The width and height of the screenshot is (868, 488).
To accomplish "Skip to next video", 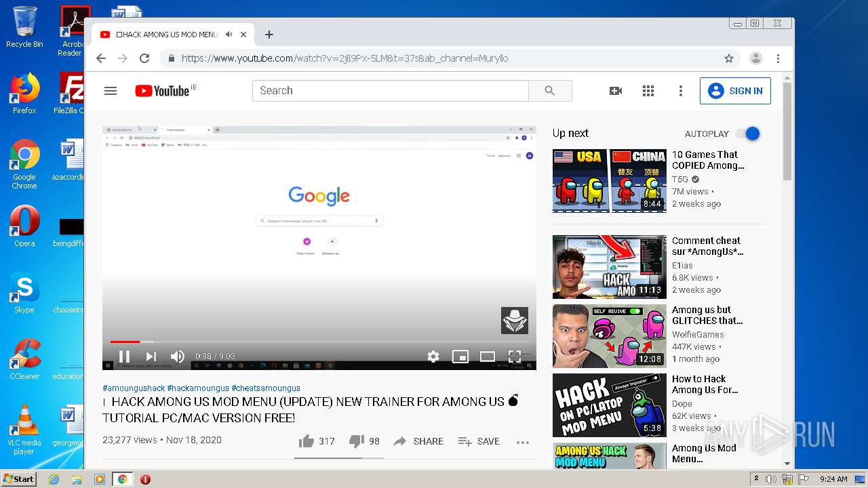I will pos(151,357).
